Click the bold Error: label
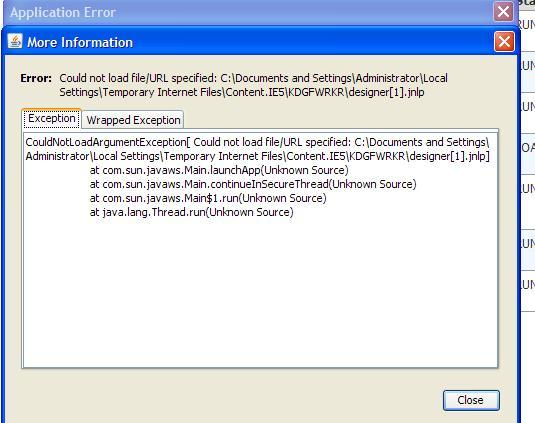Image resolution: width=535 pixels, height=423 pixels. point(36,78)
